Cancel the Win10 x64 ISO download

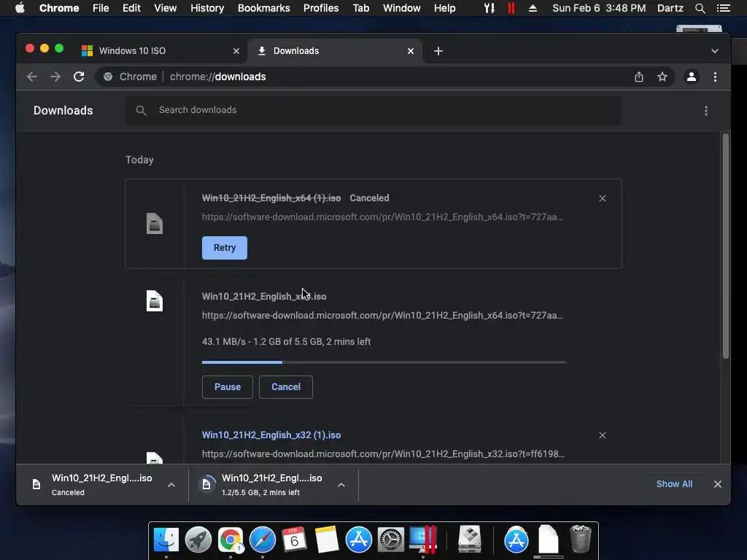coord(286,387)
